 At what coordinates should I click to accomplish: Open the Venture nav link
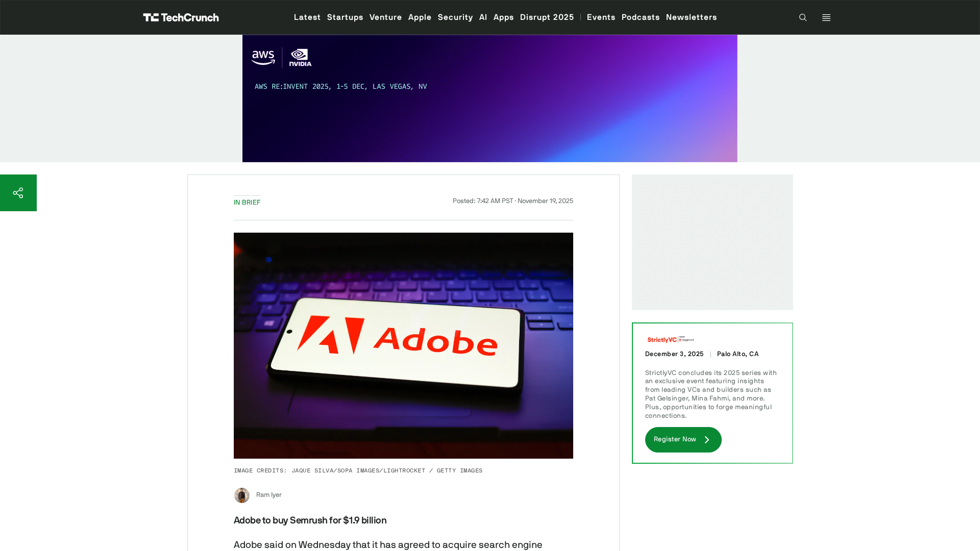pos(385,17)
